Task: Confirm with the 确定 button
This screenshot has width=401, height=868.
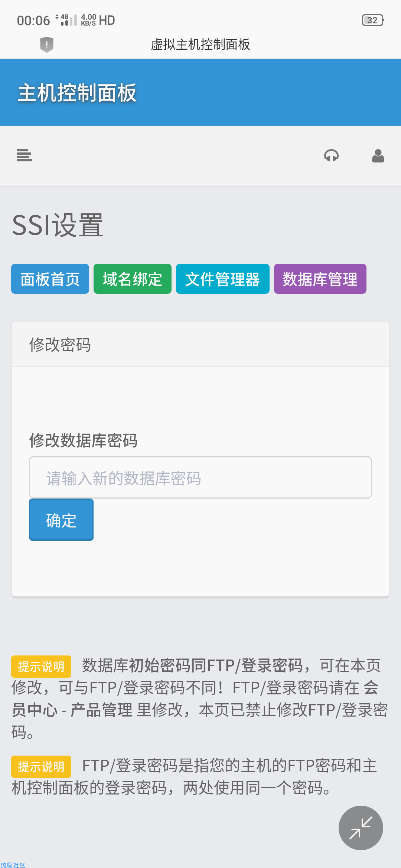Action: (x=61, y=520)
